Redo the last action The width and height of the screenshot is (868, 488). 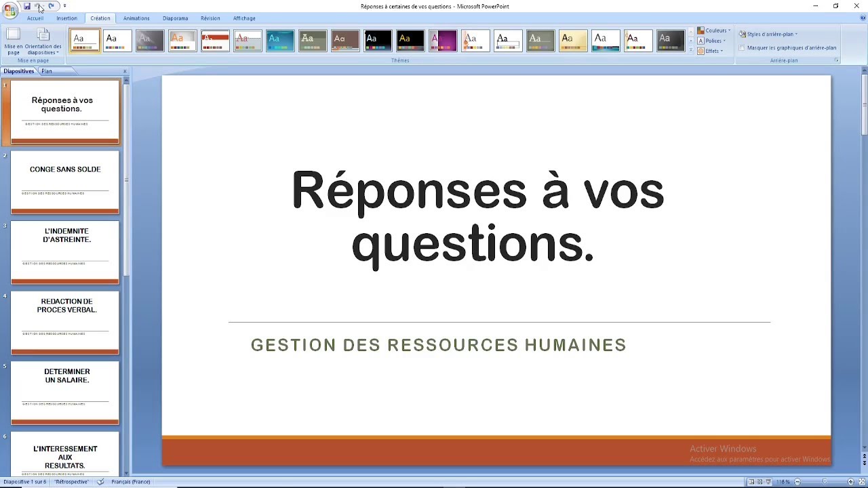coord(51,6)
